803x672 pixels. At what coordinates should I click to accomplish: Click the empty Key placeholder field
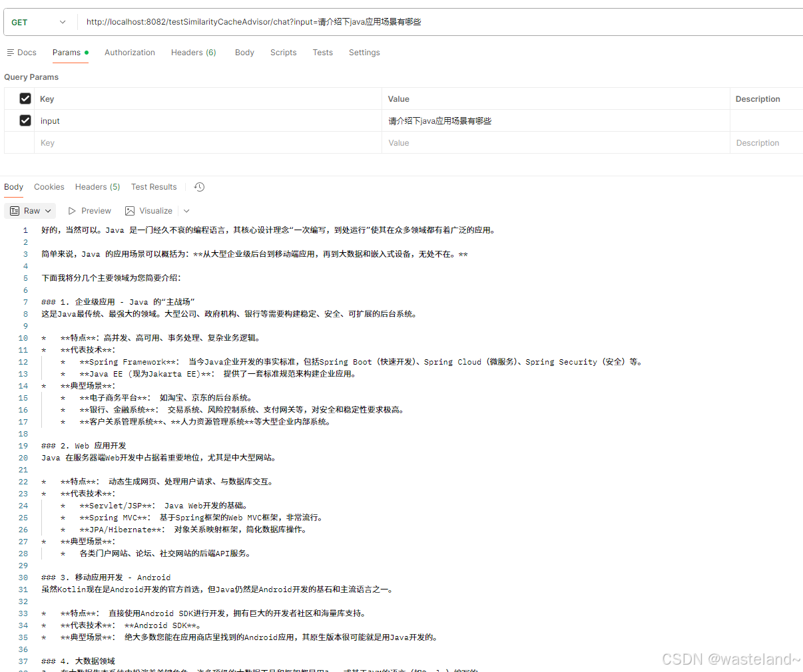[x=208, y=143]
